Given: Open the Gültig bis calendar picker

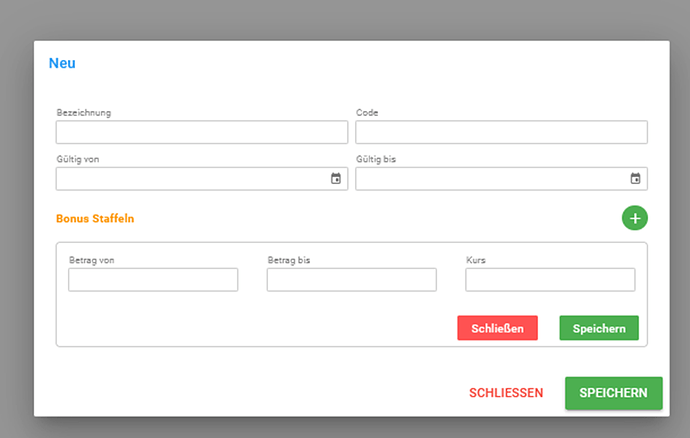Looking at the screenshot, I should tap(635, 178).
